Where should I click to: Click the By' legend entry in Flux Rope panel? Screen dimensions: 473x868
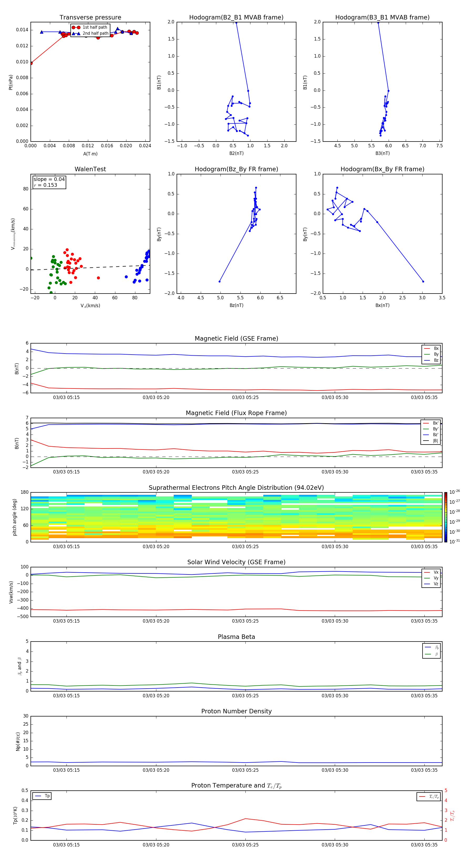coord(431,429)
